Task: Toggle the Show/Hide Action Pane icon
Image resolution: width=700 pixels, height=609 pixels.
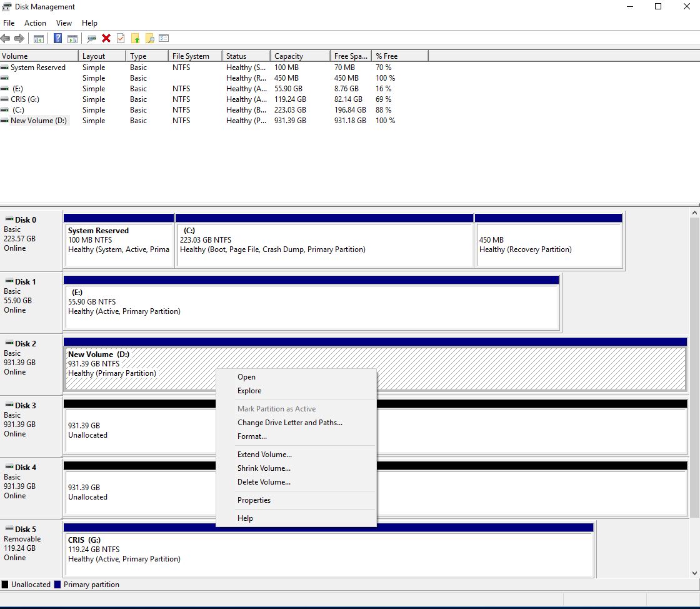Action: (72, 38)
